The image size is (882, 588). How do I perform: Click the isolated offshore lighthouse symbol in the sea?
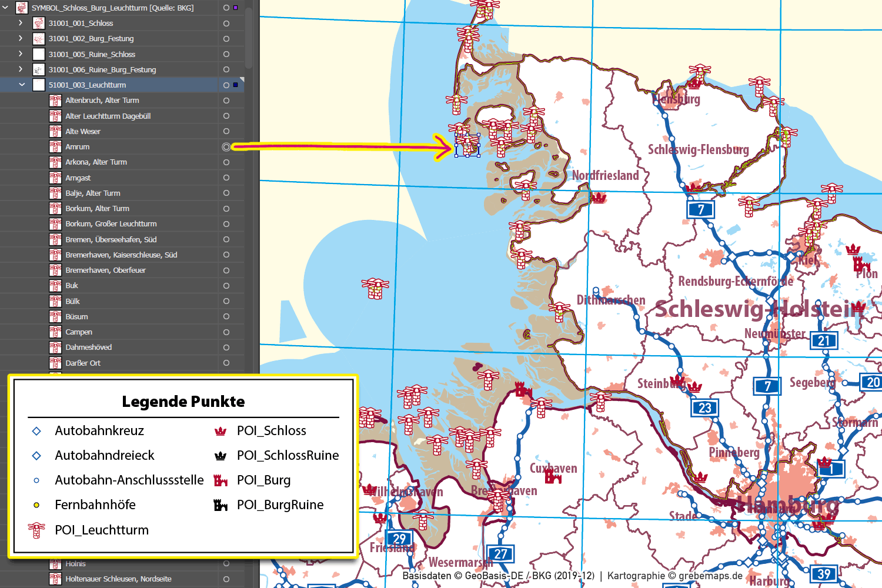375,288
